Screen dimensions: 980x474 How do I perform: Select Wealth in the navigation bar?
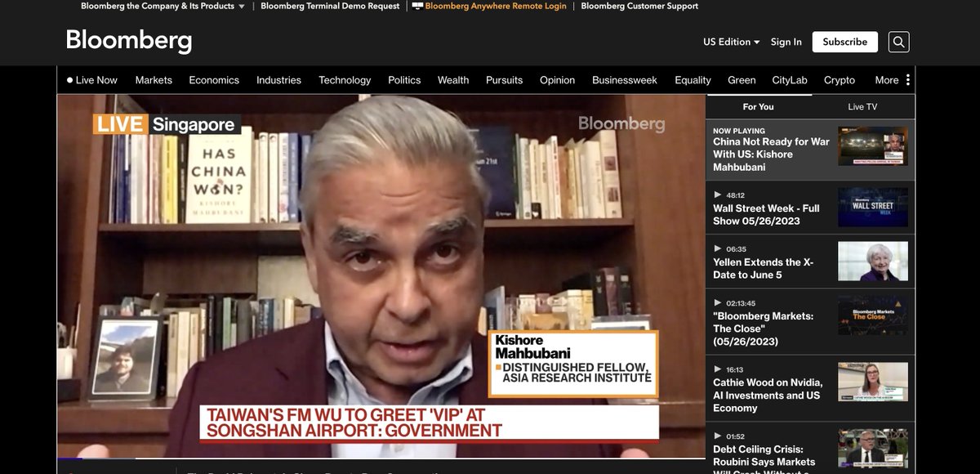[453, 80]
